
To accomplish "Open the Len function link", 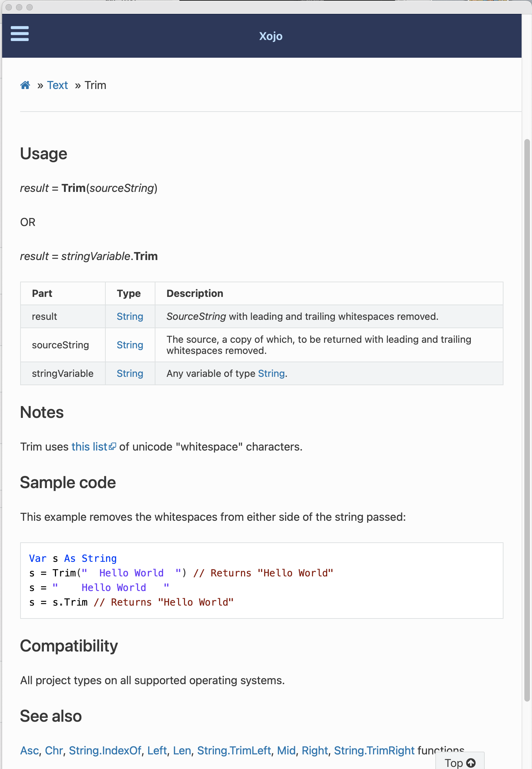I will [182, 750].
